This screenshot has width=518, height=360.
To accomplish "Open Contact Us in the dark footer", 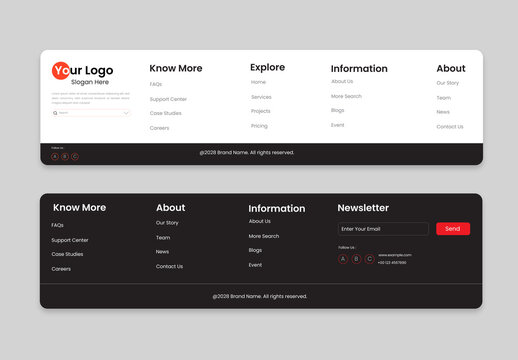I will tap(169, 266).
